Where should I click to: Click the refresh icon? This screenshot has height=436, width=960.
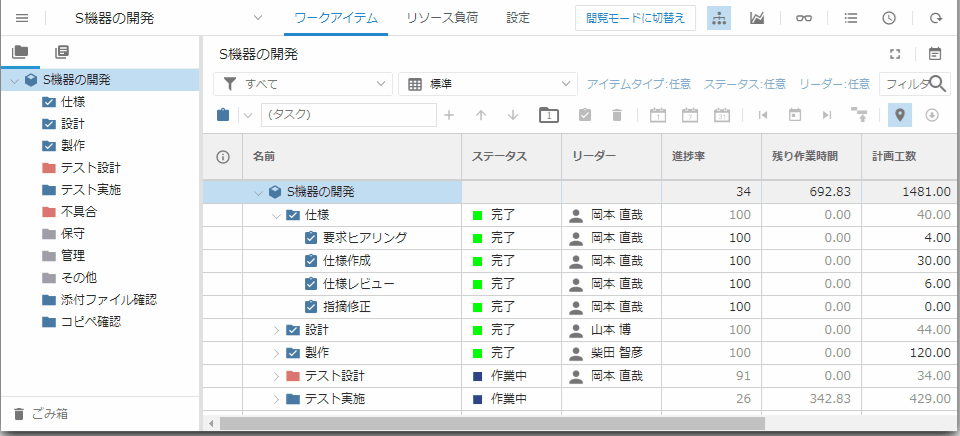[x=936, y=18]
